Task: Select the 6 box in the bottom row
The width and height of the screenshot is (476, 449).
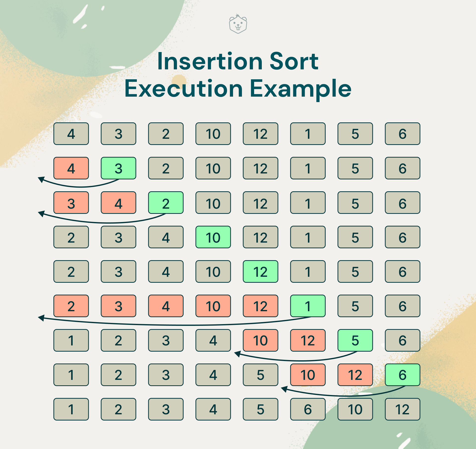Action: 308,409
